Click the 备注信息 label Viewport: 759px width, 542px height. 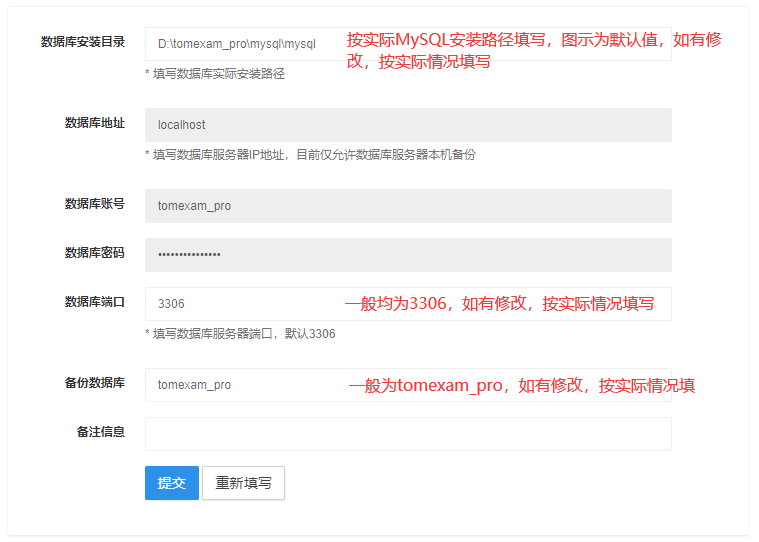[101, 432]
